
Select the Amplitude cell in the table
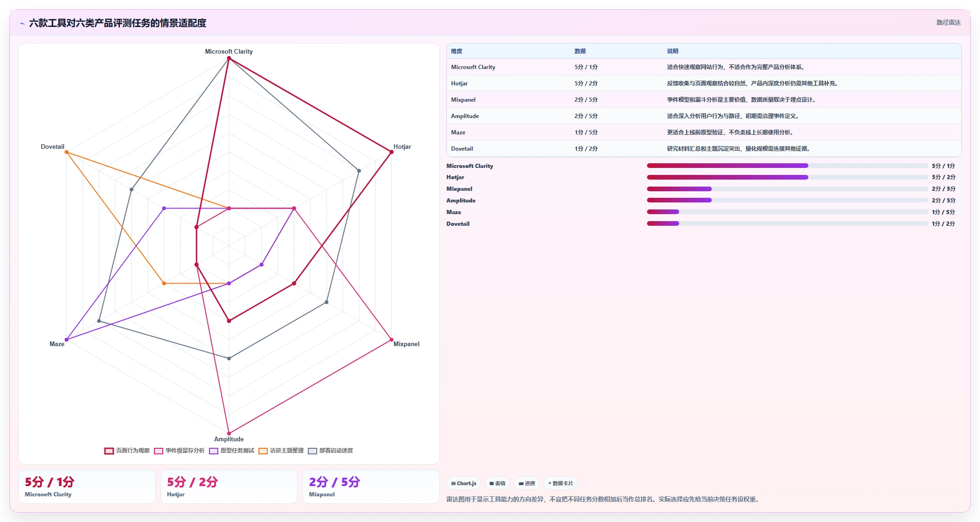tap(465, 116)
